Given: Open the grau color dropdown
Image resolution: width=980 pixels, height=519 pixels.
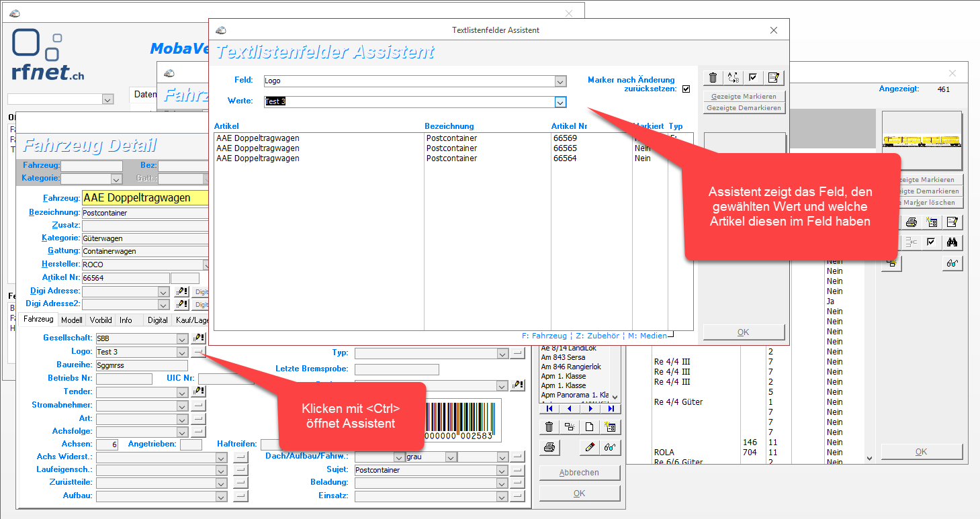Looking at the screenshot, I should (451, 457).
